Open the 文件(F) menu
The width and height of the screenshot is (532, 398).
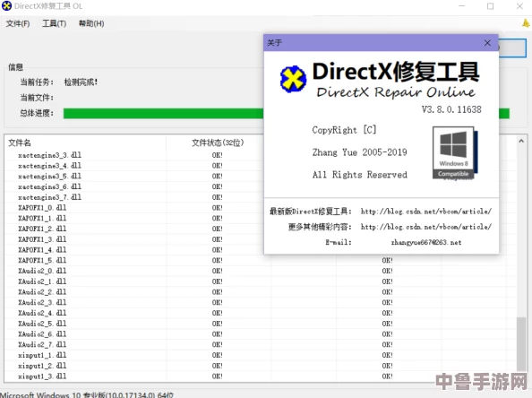pos(18,23)
